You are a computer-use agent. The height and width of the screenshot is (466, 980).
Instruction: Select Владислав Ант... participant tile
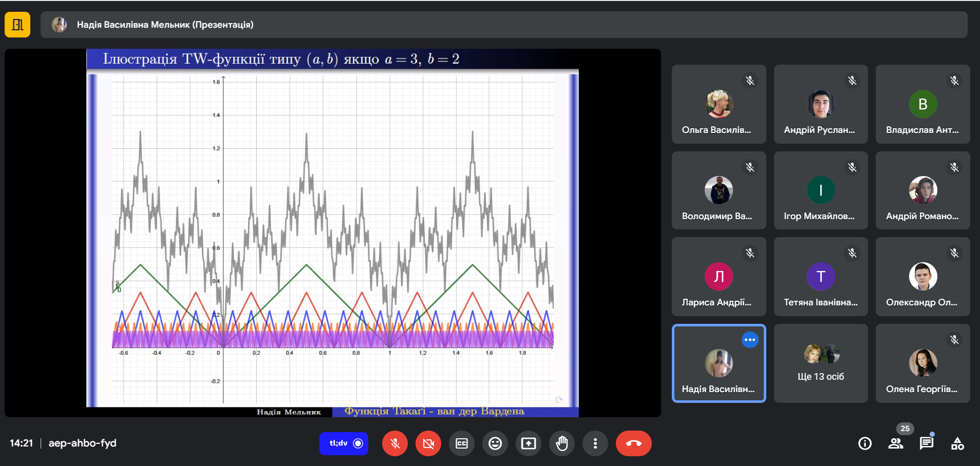coord(923,104)
